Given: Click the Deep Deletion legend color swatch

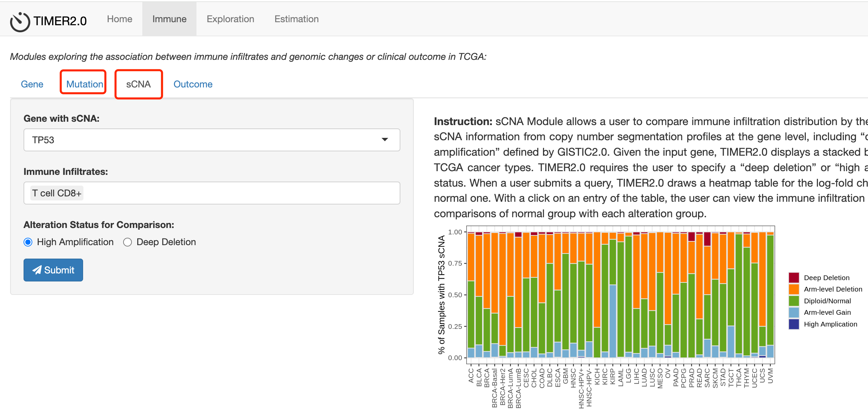Looking at the screenshot, I should [794, 277].
